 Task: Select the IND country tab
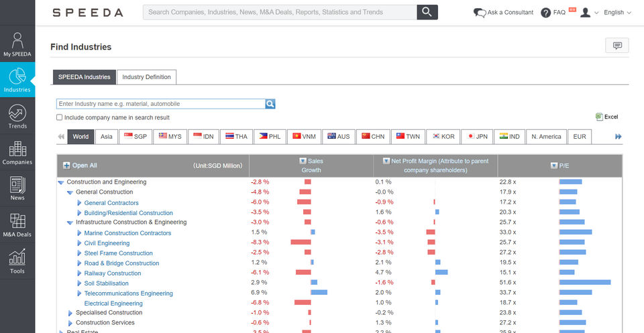tap(510, 137)
